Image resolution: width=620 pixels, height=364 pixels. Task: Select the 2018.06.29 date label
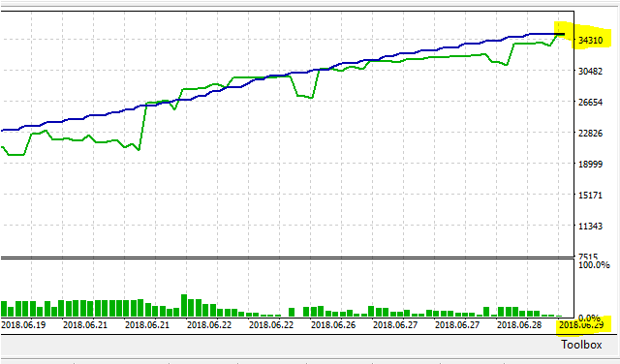pyautogui.click(x=581, y=325)
